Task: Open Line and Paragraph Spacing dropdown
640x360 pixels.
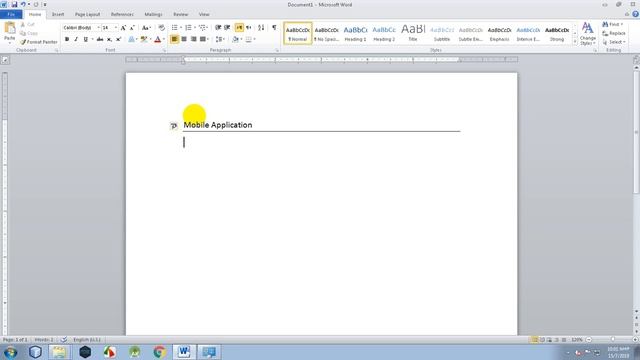Action: [x=220, y=40]
